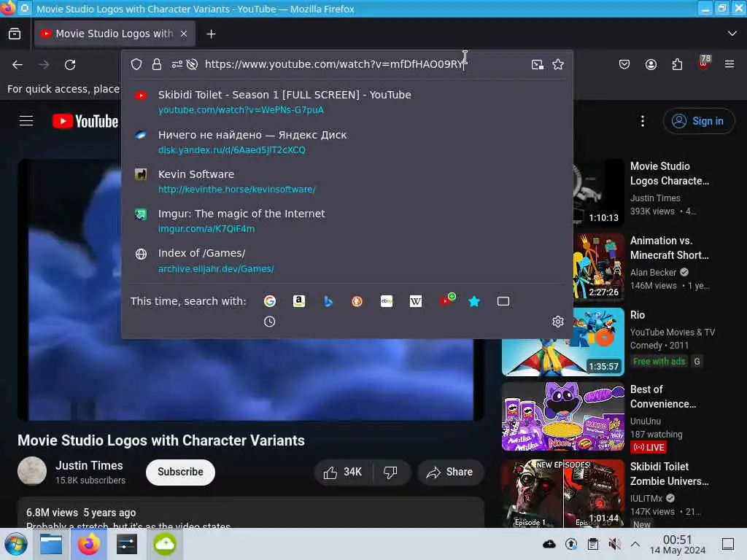Open Movie Studio Logos Characters suggested title

coord(670,174)
